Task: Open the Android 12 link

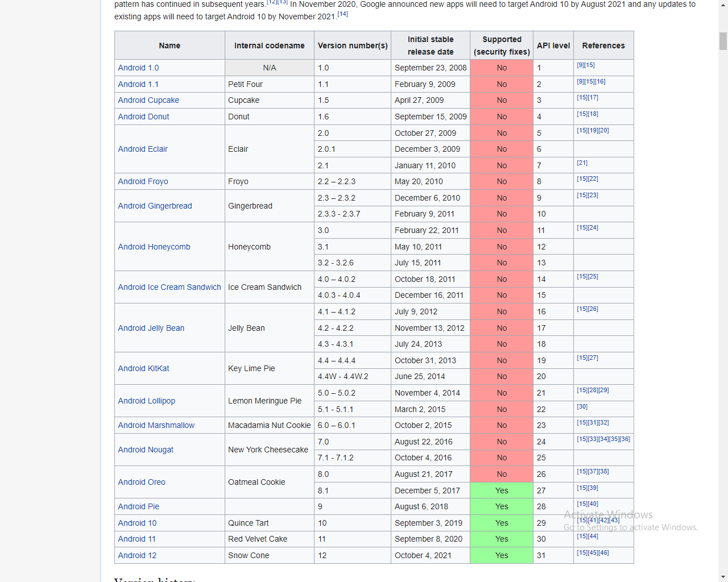Action: 137,555
